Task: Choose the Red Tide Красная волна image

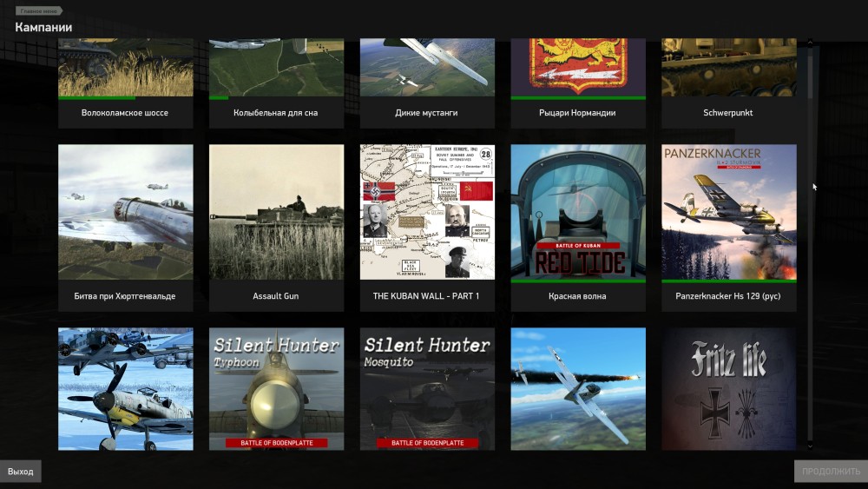Action: 578,212
